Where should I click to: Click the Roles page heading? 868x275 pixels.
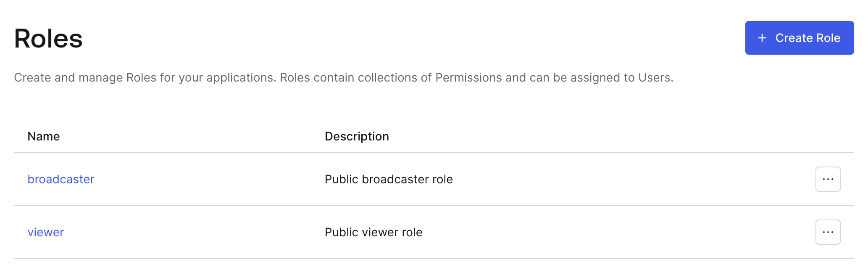[48, 39]
